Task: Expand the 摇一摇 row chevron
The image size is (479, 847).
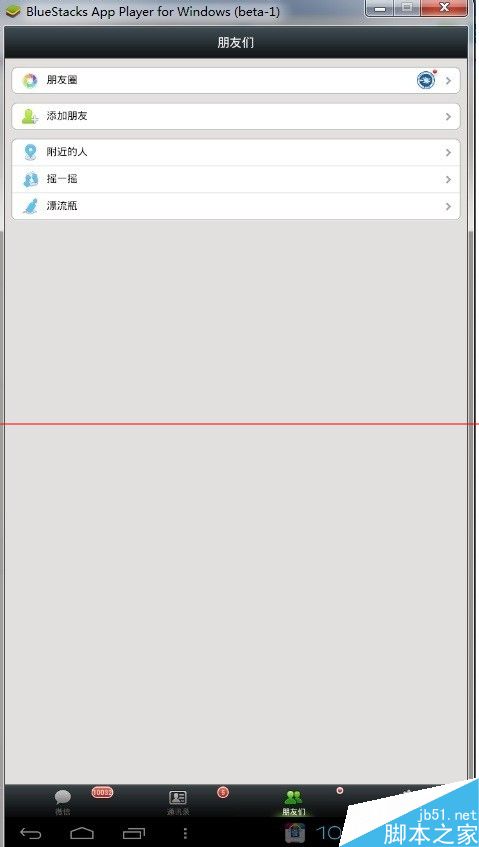Action: pos(448,180)
